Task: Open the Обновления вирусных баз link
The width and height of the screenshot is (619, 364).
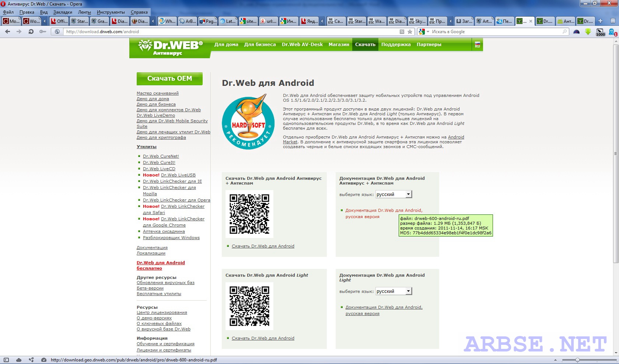Action: pos(165,283)
